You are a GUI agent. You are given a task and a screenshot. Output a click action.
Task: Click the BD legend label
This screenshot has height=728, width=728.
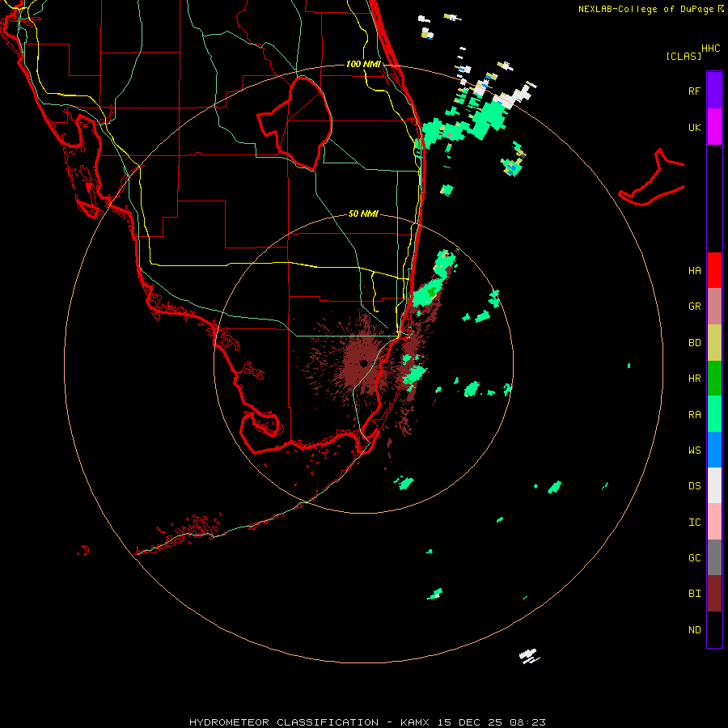tap(694, 343)
